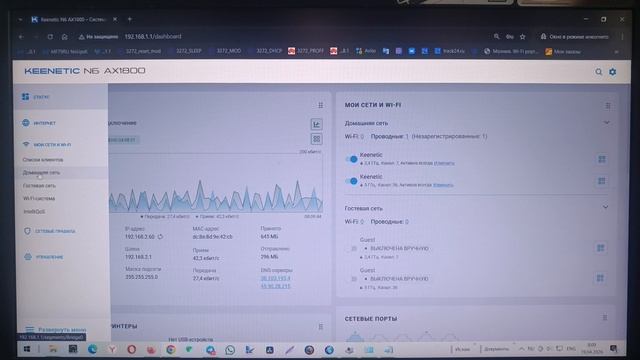Open the Opera browser taskbar icon
Screen dimensions: 640x360
(x=131, y=349)
